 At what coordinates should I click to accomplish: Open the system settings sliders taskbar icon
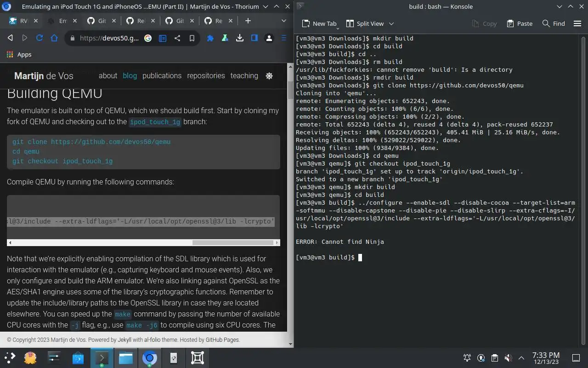pyautogui.click(x=54, y=357)
